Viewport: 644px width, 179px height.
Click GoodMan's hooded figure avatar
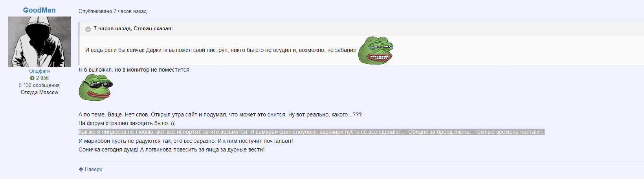tap(39, 42)
